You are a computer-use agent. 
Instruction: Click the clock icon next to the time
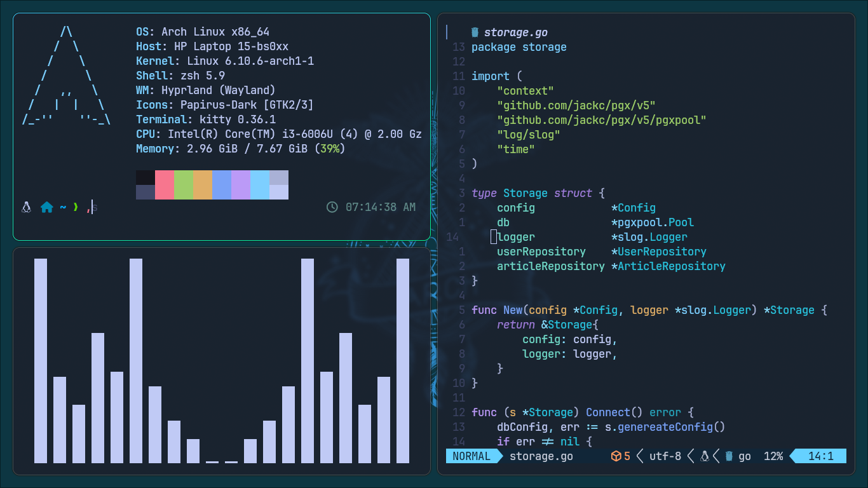[332, 207]
